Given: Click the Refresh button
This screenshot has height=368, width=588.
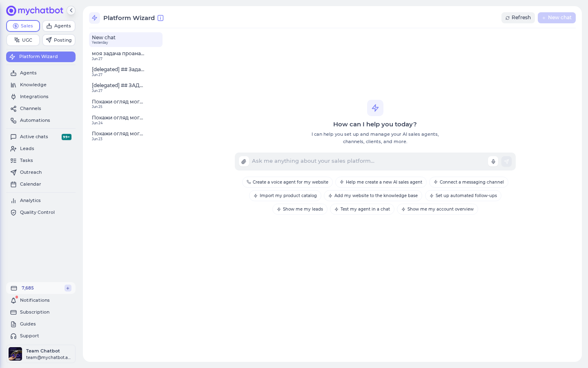Looking at the screenshot, I should tap(518, 18).
